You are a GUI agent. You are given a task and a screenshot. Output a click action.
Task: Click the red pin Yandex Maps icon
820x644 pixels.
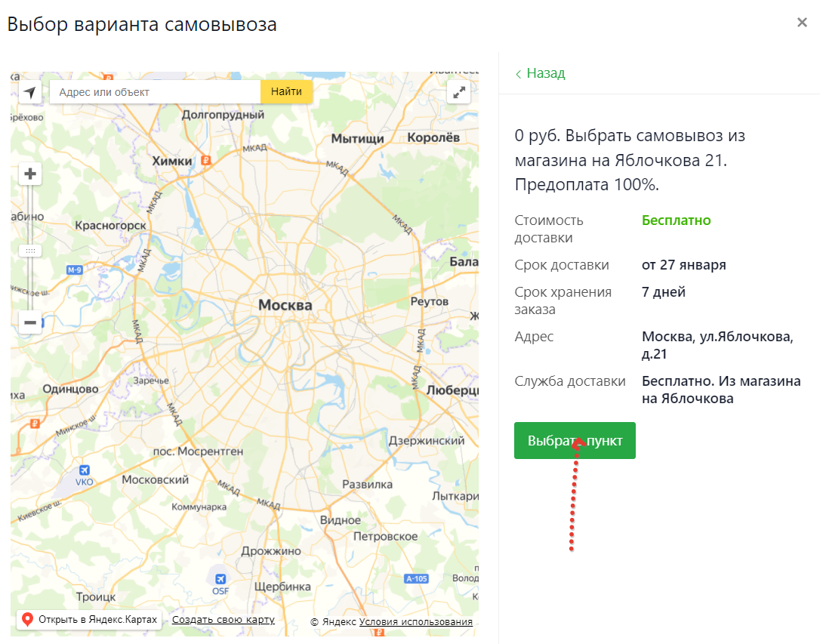tap(28, 620)
